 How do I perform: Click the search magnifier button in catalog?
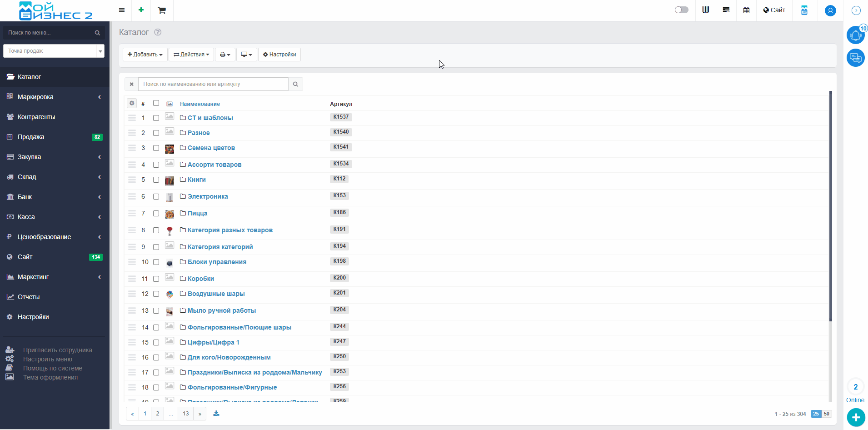295,84
